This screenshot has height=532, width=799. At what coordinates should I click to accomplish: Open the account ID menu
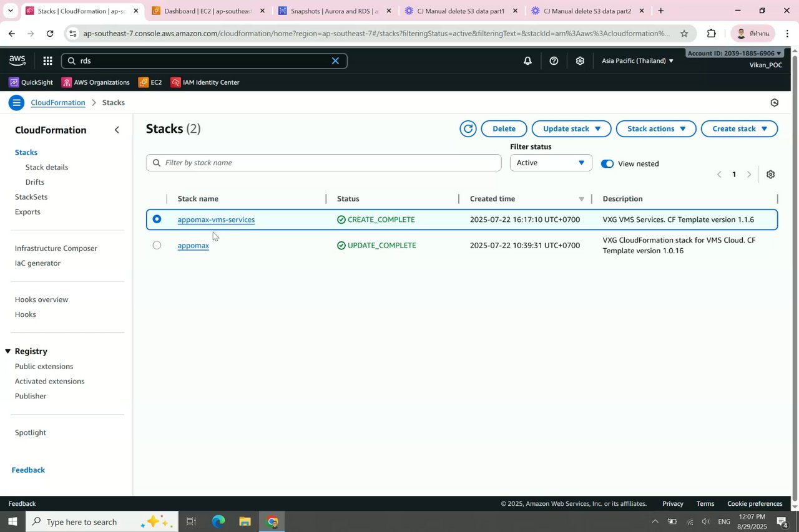point(735,54)
